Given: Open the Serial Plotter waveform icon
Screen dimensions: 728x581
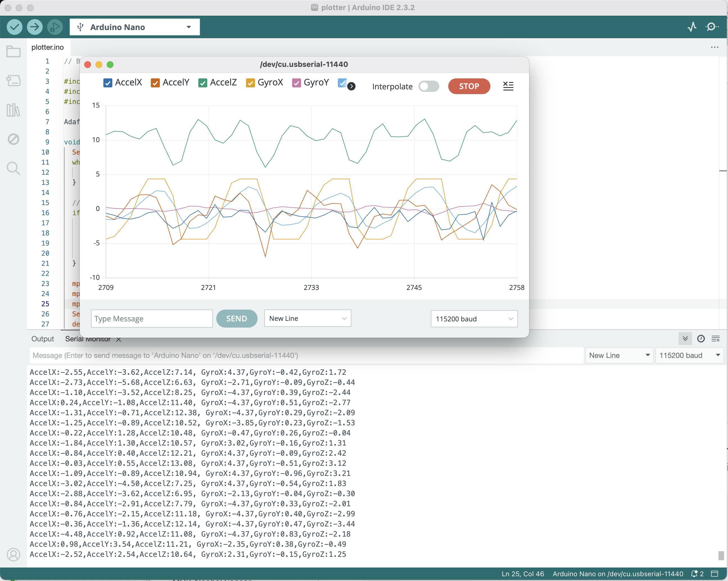Looking at the screenshot, I should click(x=692, y=27).
